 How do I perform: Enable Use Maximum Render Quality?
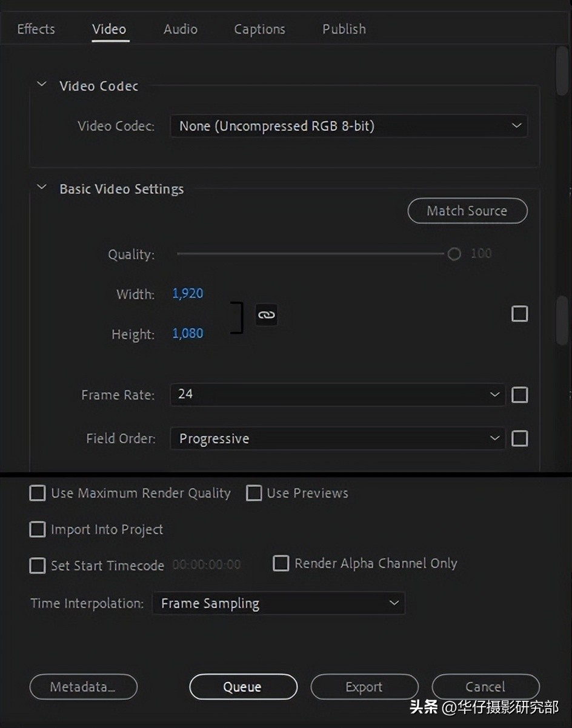pos(38,493)
